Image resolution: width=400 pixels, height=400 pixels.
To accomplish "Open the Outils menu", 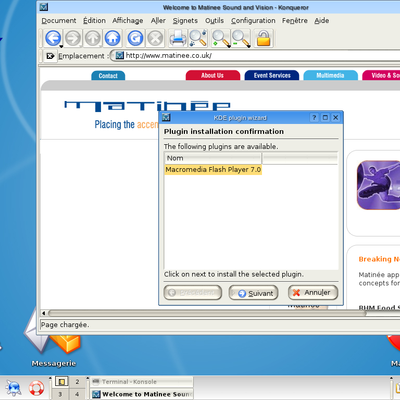I will 214,21.
